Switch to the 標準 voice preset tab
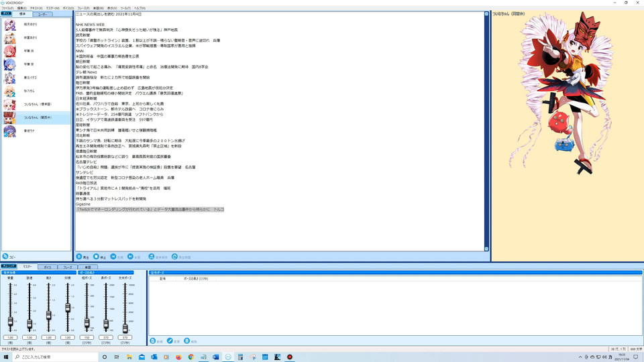This screenshot has width=644, height=362. [x=22, y=14]
